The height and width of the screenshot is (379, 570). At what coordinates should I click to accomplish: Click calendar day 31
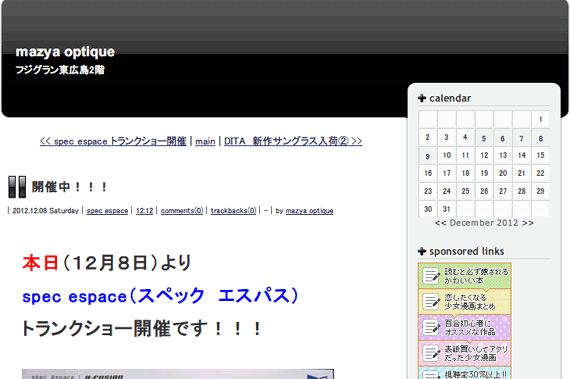click(446, 209)
